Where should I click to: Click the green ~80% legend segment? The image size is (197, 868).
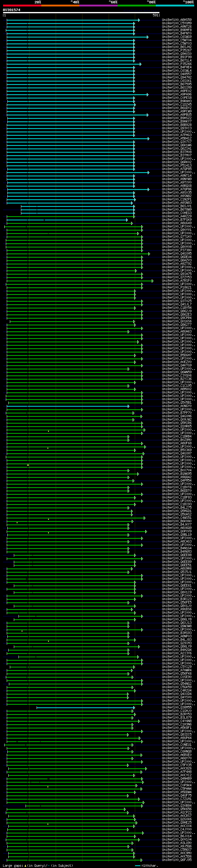137,6
